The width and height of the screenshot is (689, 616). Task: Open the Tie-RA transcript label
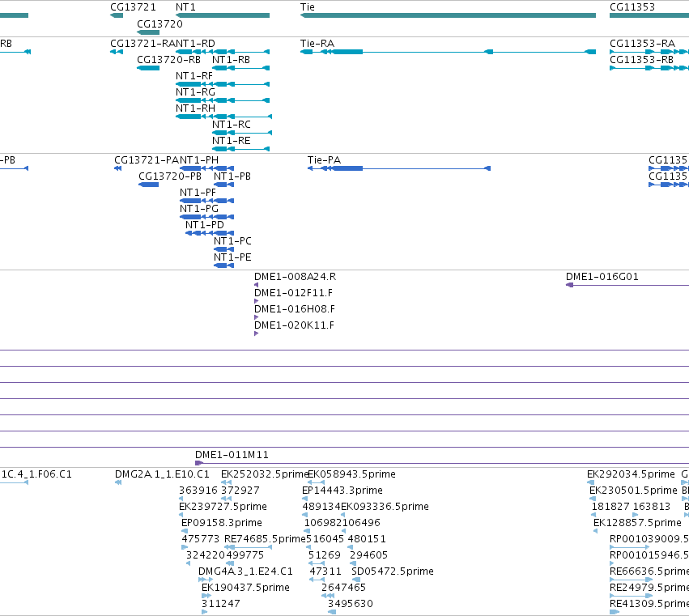[x=317, y=44]
